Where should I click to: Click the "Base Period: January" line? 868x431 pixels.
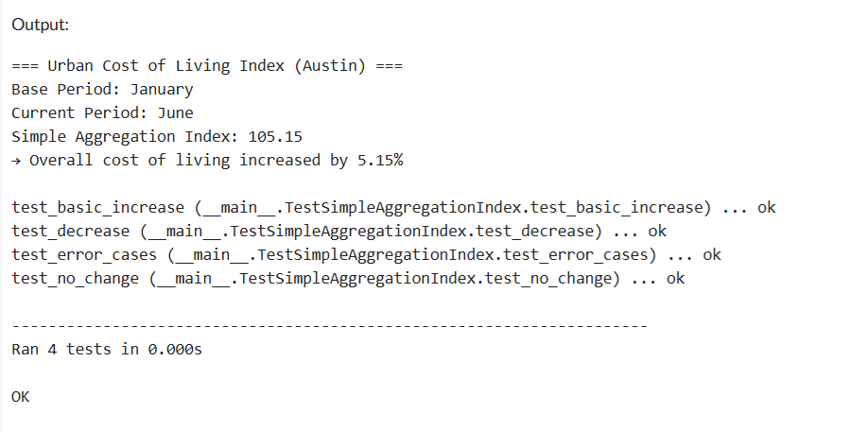click(102, 90)
